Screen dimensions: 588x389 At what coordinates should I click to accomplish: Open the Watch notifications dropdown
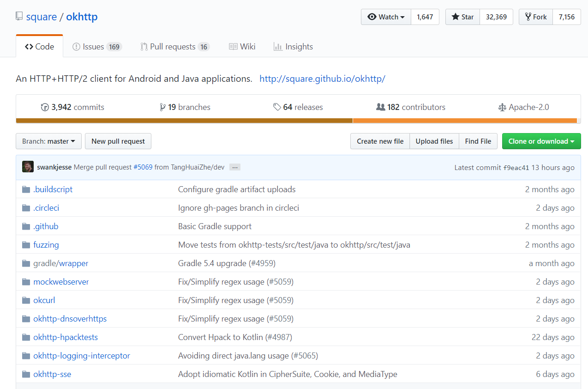click(x=386, y=17)
